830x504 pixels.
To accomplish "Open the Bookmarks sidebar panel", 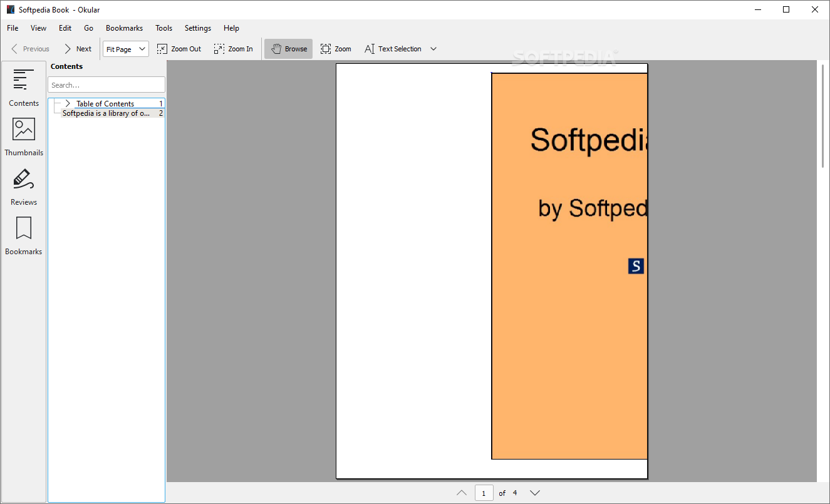I will click(24, 235).
